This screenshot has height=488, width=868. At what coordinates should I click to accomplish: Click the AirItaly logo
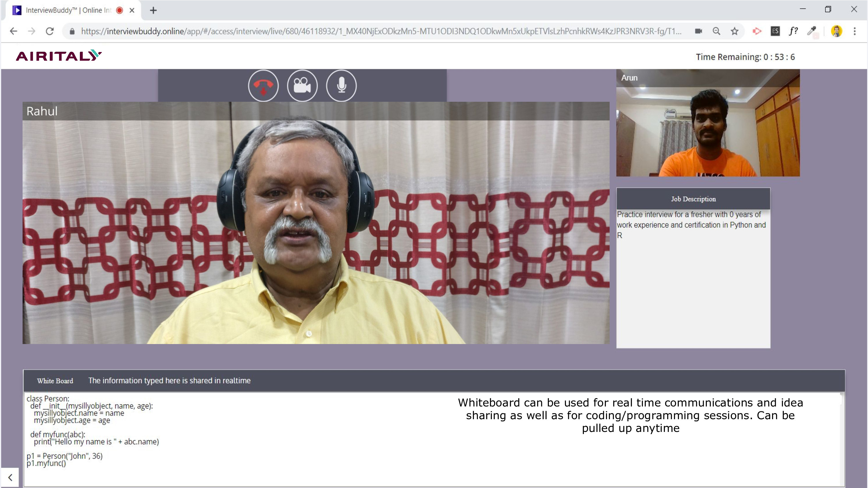pyautogui.click(x=59, y=56)
